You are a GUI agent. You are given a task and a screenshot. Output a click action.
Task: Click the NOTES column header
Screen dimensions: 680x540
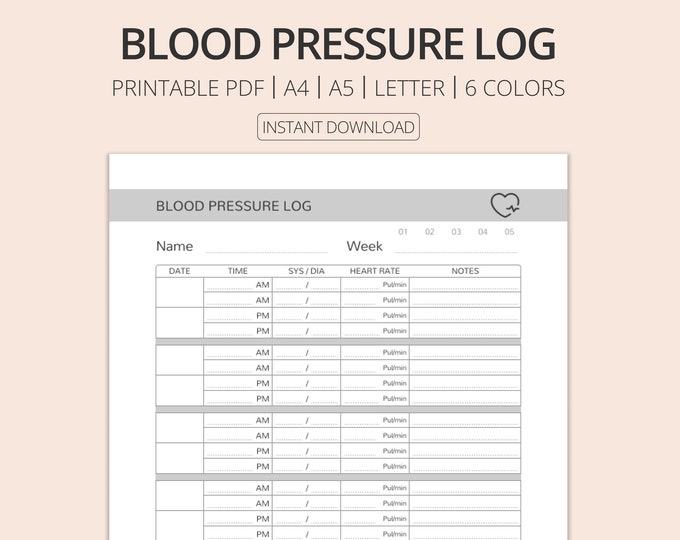pos(465,271)
